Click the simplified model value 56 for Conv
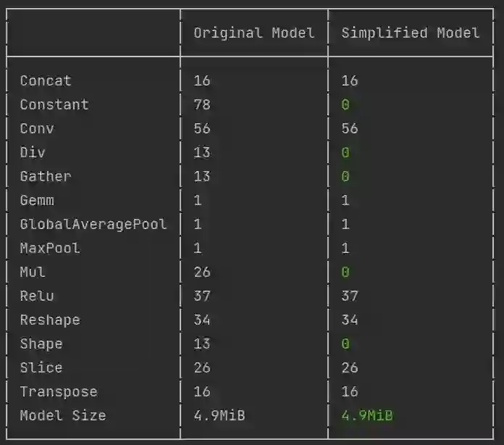The image size is (504, 445). click(x=350, y=128)
